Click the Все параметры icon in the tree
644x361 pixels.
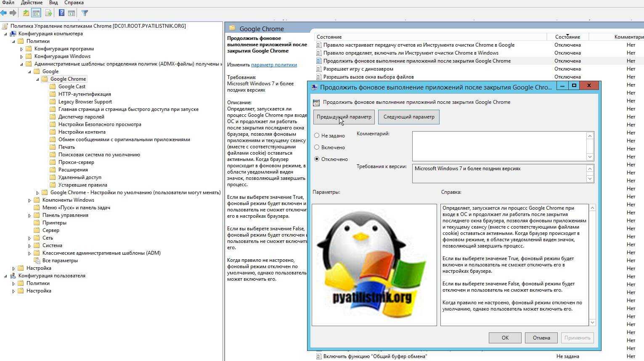[37, 261]
